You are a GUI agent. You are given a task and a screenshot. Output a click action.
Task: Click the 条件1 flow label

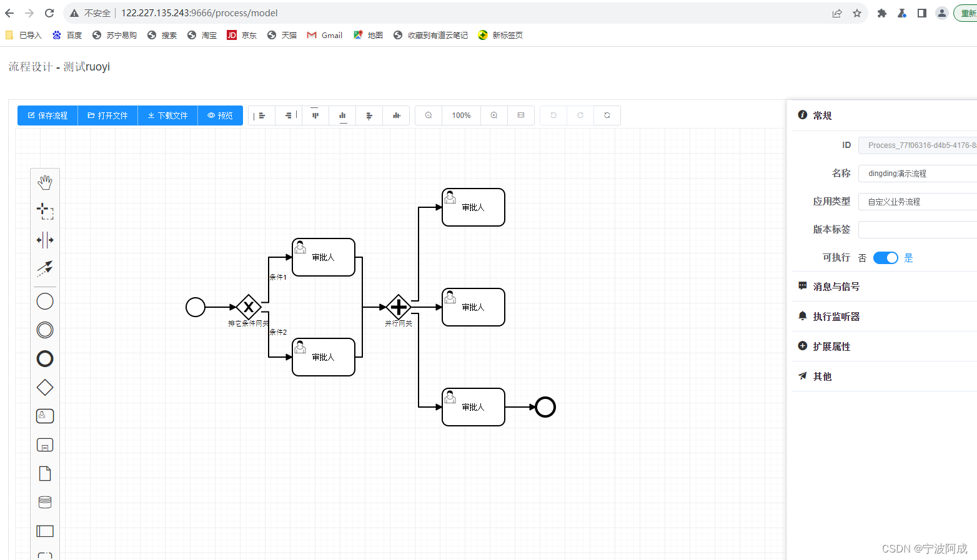(278, 277)
